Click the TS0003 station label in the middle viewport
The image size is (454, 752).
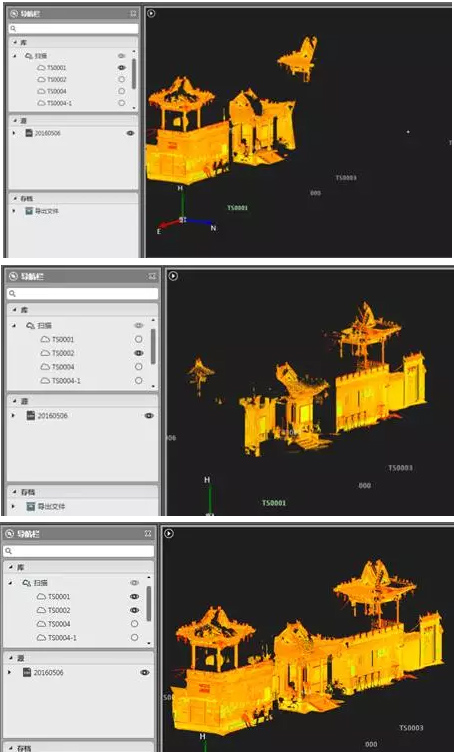click(400, 468)
